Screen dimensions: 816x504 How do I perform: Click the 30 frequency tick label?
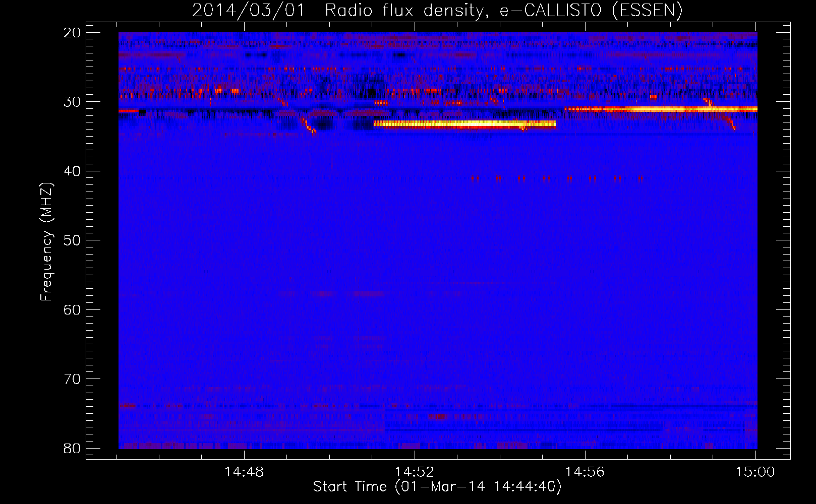pos(72,102)
